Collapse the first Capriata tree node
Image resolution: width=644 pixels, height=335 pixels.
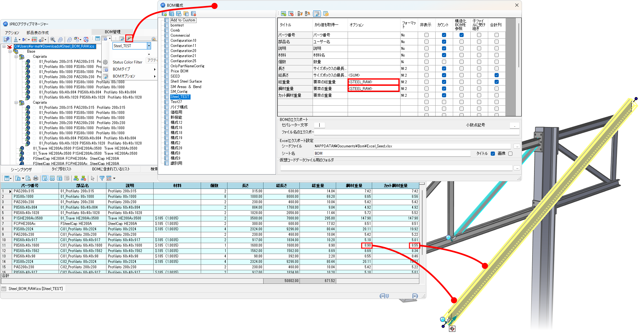tap(16, 56)
